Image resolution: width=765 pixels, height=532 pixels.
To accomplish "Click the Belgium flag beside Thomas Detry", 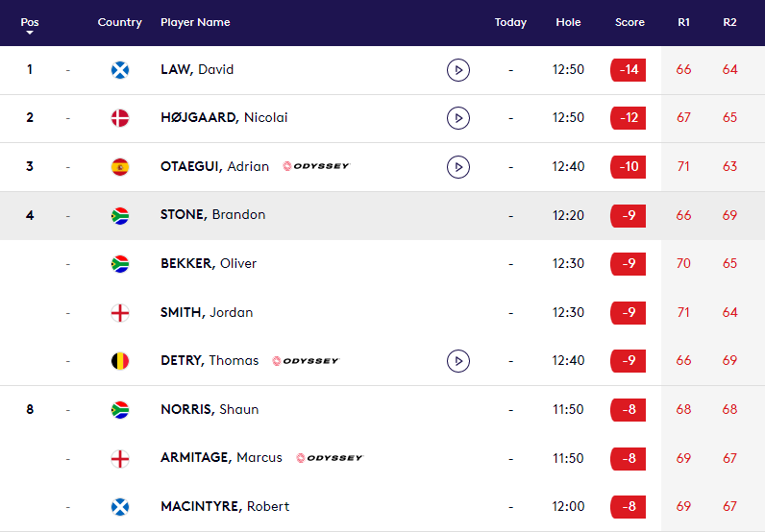I will pyautogui.click(x=120, y=361).
